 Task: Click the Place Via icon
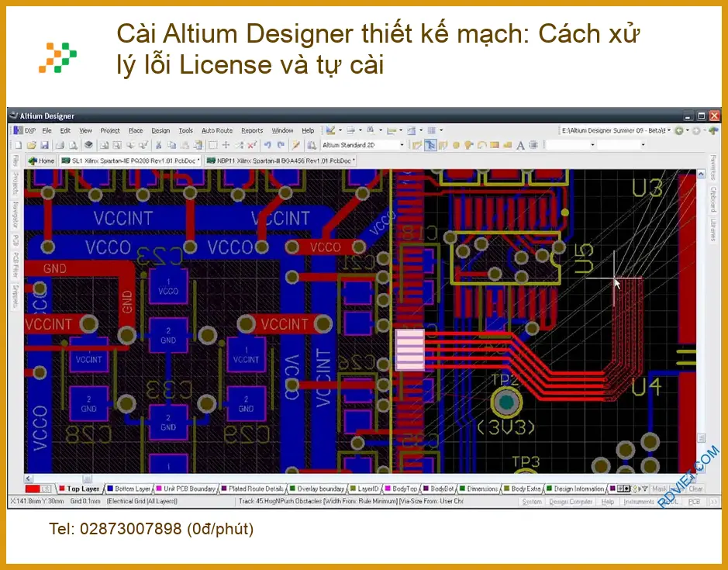point(468,145)
